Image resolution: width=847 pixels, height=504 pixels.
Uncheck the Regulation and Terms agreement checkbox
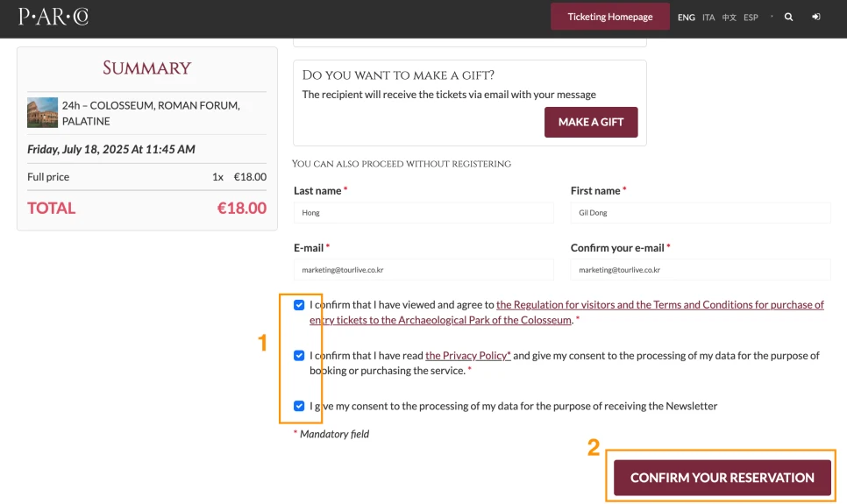(x=300, y=305)
